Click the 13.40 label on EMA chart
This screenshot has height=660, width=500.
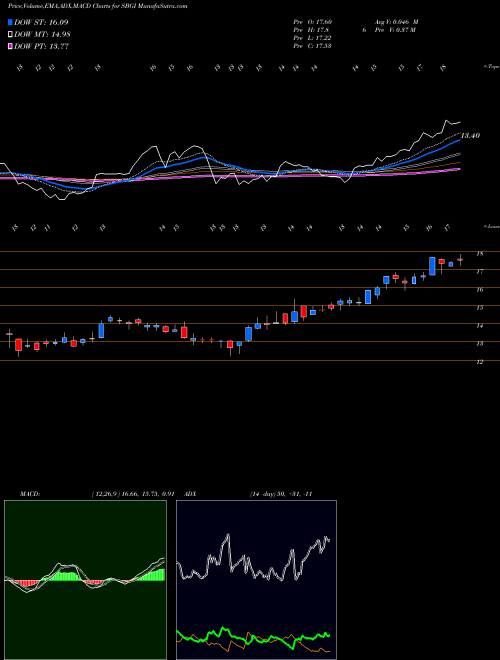click(470, 136)
